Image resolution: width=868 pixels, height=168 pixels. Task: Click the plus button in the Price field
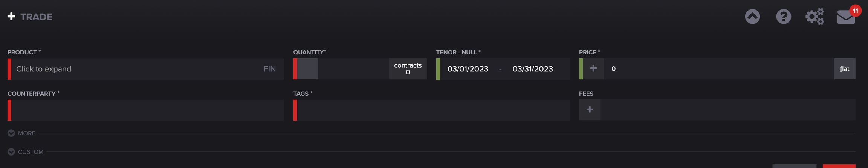click(x=593, y=69)
